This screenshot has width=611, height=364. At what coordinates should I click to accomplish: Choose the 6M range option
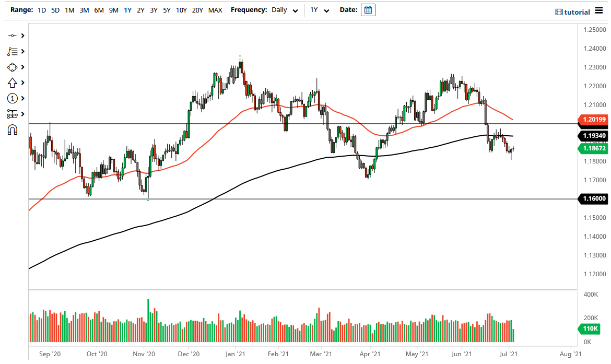coord(99,10)
